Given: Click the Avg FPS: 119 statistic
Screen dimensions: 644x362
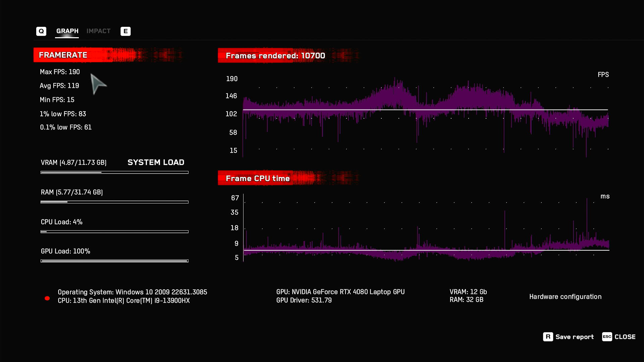Looking at the screenshot, I should (x=59, y=86).
